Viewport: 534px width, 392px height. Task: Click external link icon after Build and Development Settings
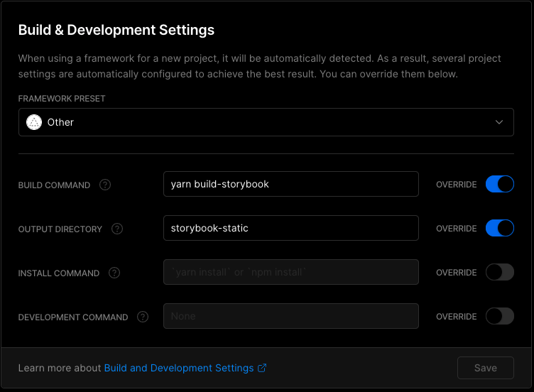click(x=262, y=368)
